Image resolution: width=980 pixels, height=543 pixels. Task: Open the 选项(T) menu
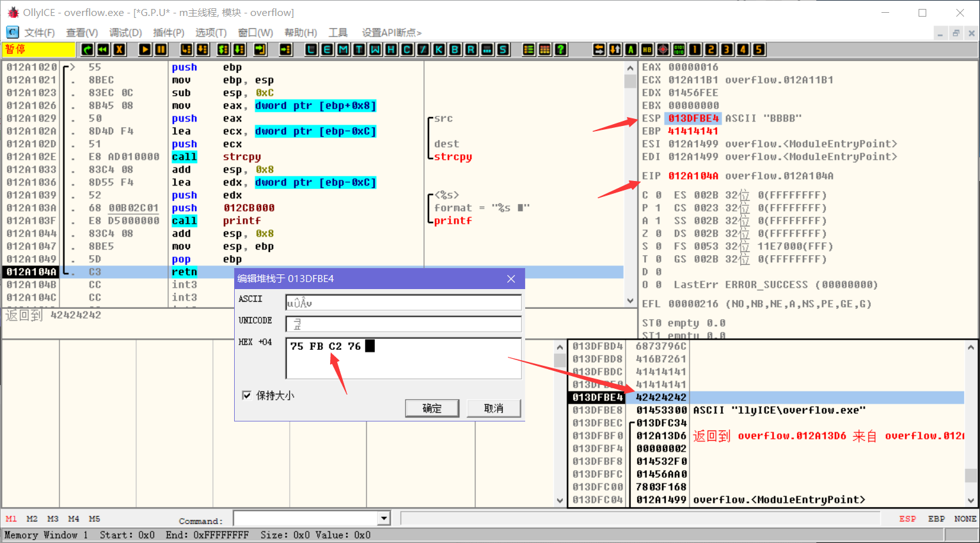pos(211,33)
